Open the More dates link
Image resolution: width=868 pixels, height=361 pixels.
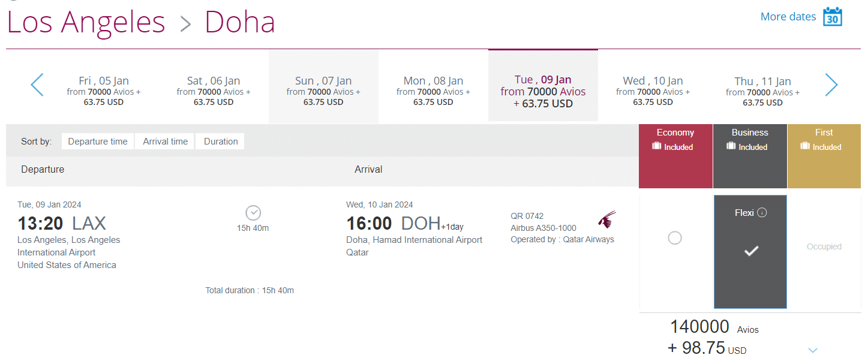pyautogui.click(x=788, y=17)
